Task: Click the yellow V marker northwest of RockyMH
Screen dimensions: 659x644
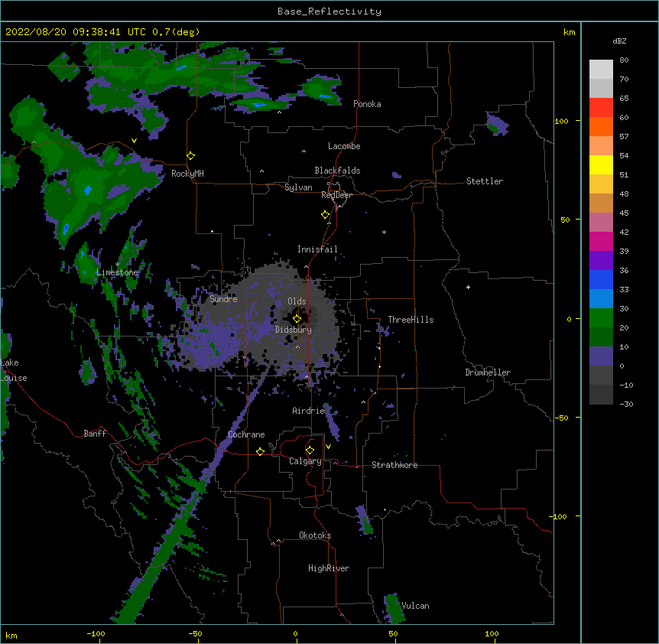Action: (134, 141)
